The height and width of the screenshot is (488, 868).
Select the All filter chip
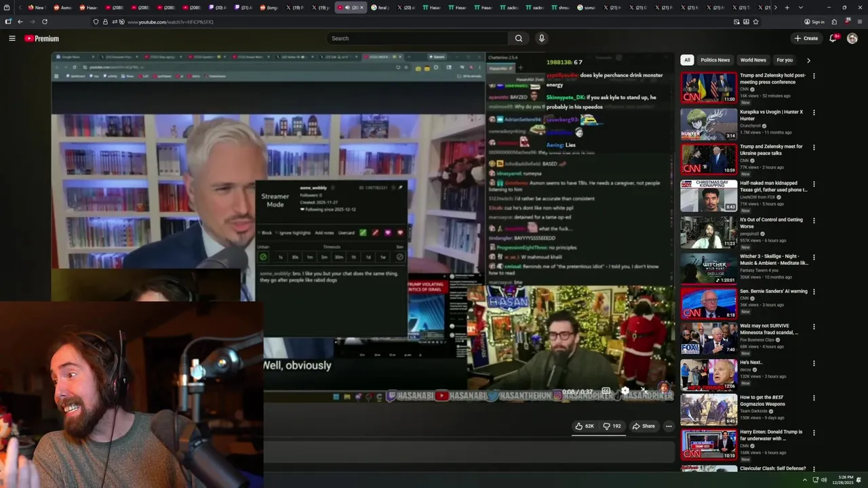(x=687, y=60)
